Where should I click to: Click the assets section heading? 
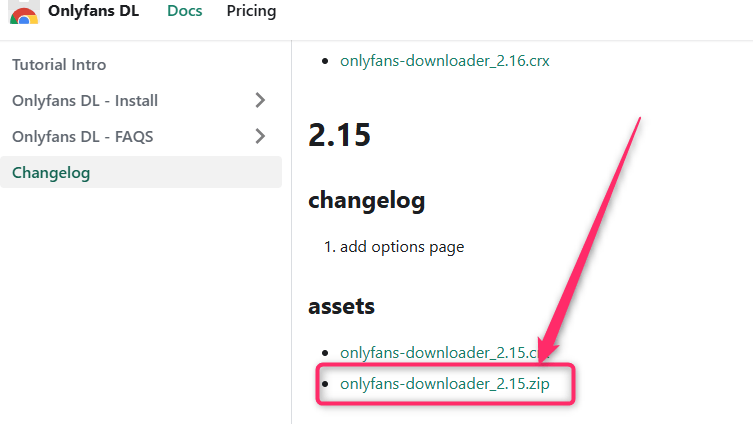[341, 306]
